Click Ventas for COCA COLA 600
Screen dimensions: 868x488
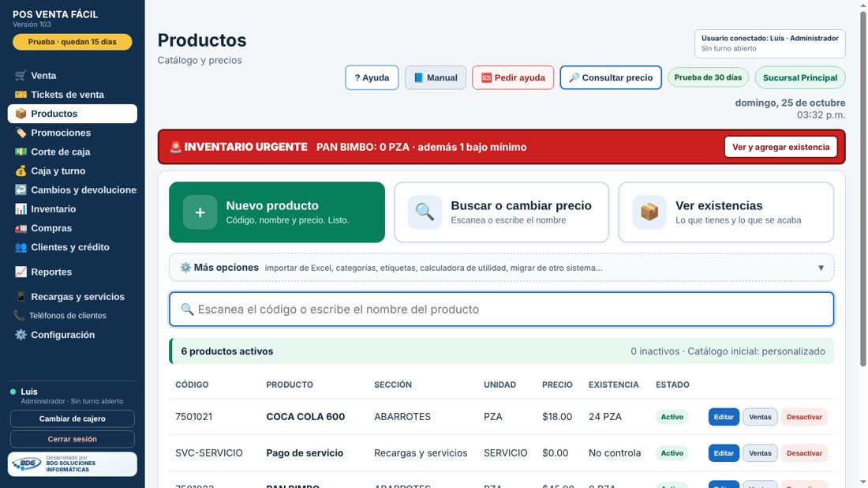[x=760, y=417]
